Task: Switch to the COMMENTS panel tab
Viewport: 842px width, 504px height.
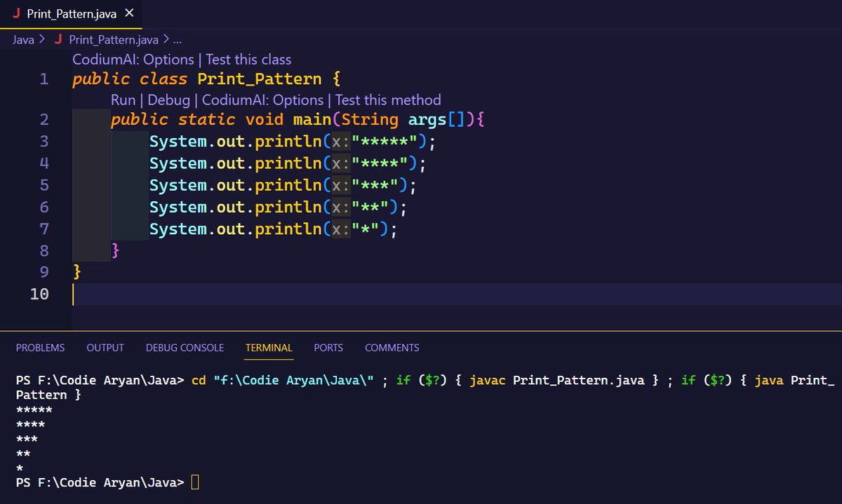Action: (392, 348)
